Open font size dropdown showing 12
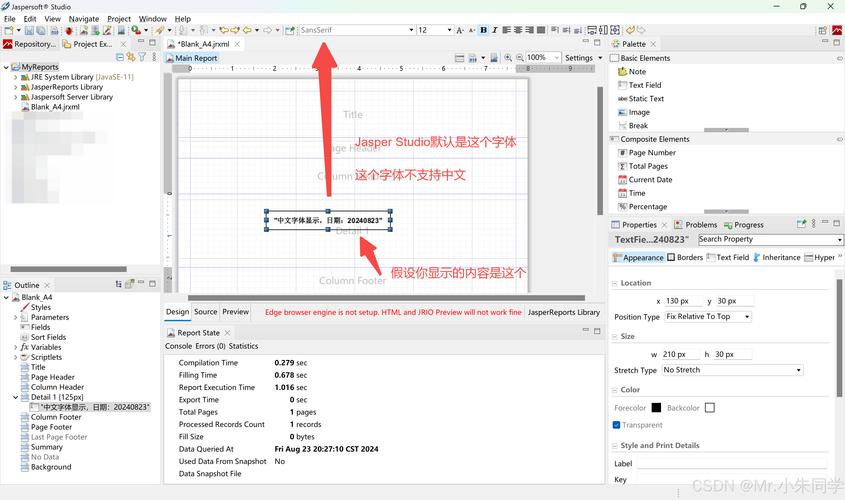This screenshot has height=500, width=845. [449, 30]
